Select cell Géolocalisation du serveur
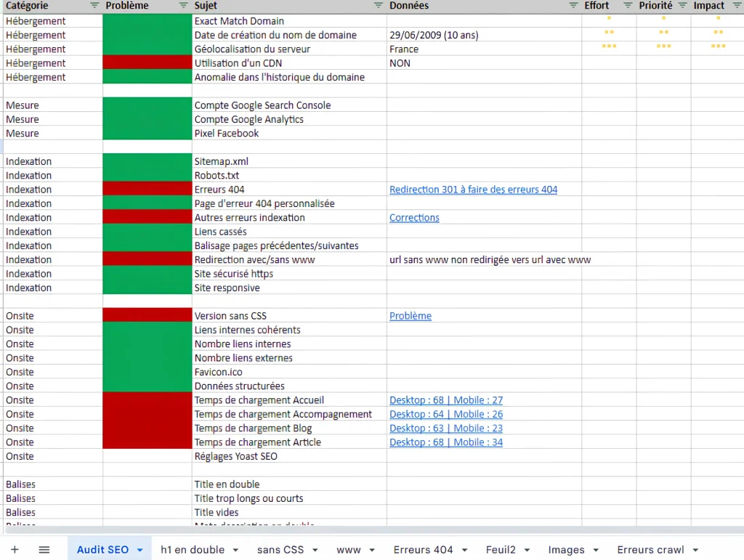Viewport: 744px width, 560px height. 289,49
